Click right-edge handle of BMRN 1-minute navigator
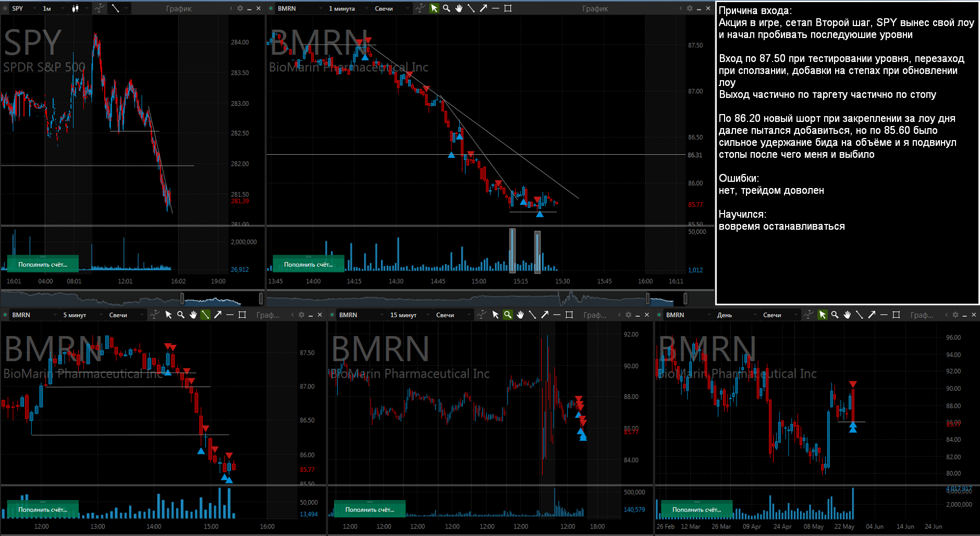The width and height of the screenshot is (980, 536). 685,298
